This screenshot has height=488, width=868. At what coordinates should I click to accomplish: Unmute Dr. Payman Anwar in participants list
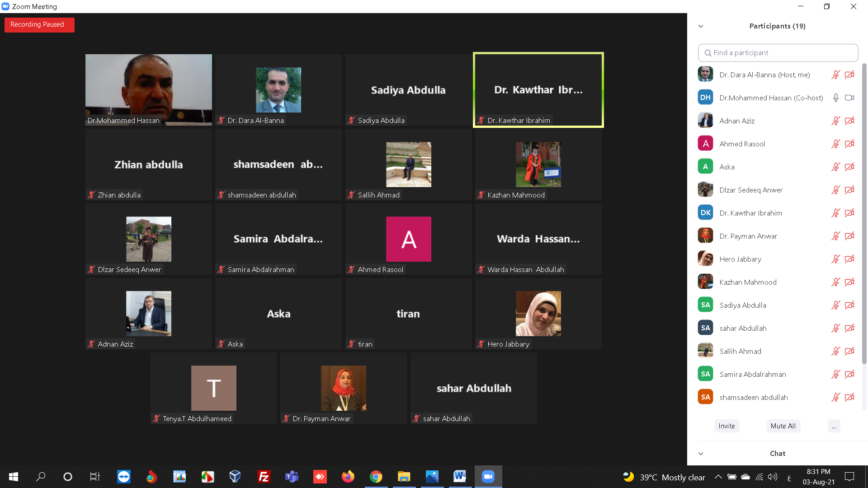tap(835, 236)
